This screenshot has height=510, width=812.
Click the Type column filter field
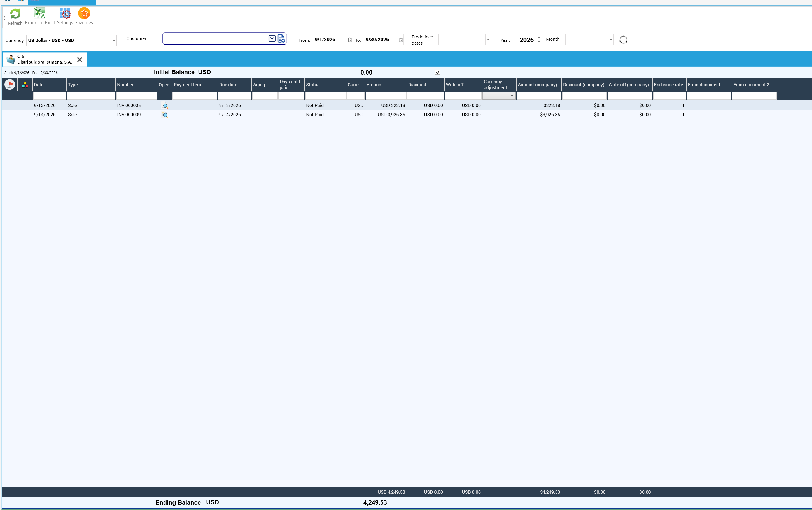pos(91,96)
